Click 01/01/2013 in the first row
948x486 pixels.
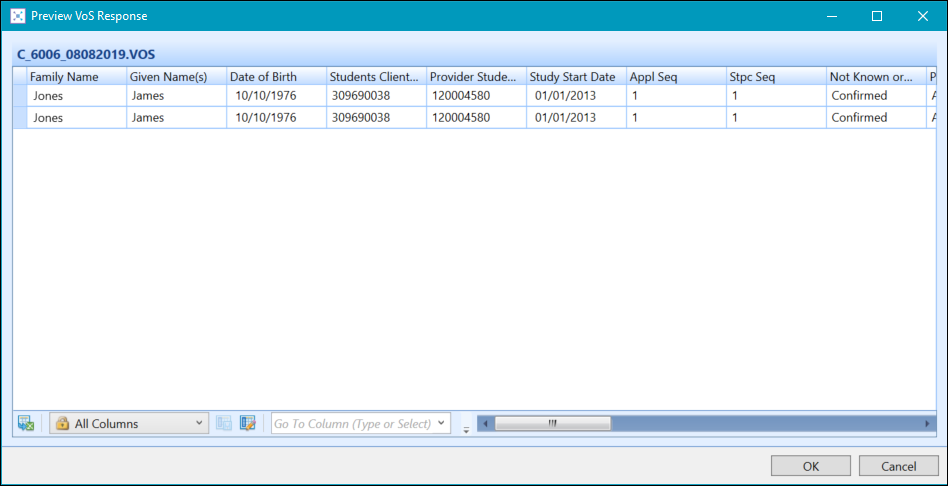(x=565, y=96)
